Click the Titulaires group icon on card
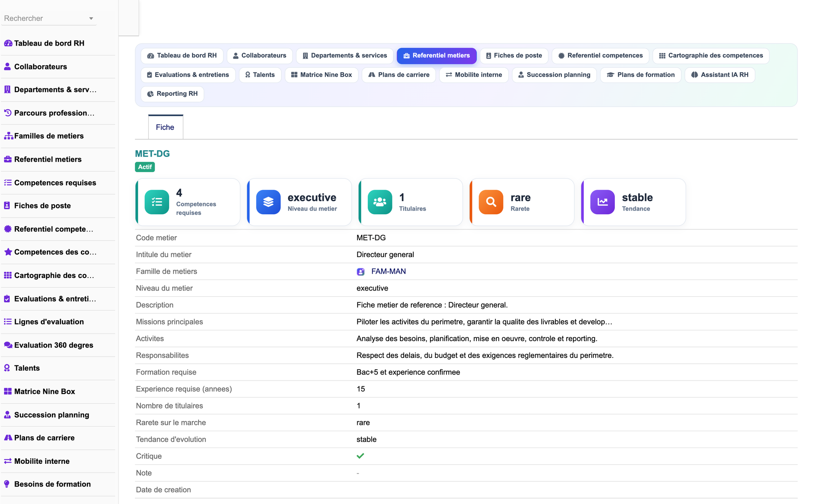The height and width of the screenshot is (504, 815). 379,202
